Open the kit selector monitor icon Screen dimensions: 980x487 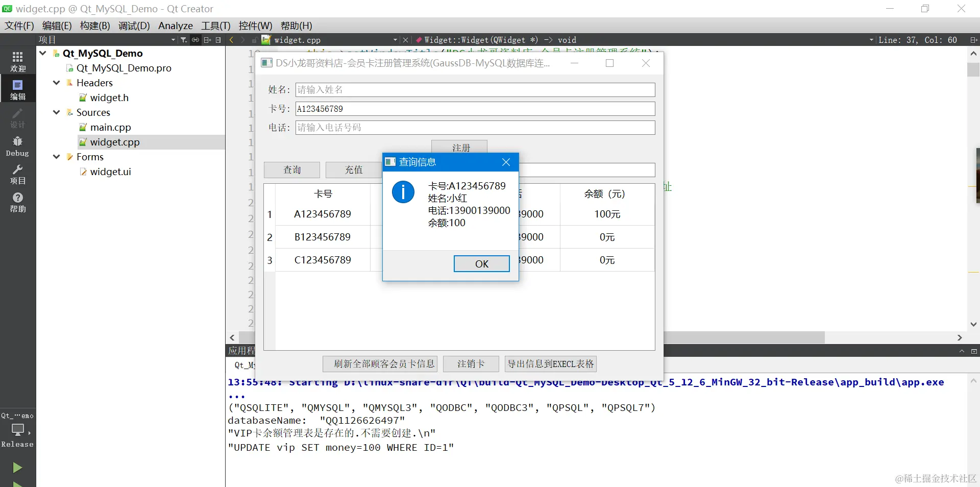tap(18, 430)
